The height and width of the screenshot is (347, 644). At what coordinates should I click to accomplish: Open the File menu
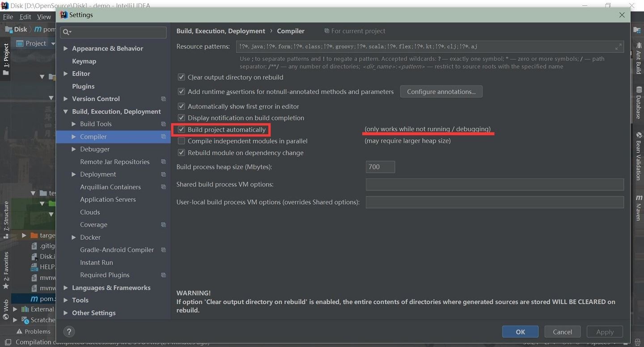click(x=8, y=17)
